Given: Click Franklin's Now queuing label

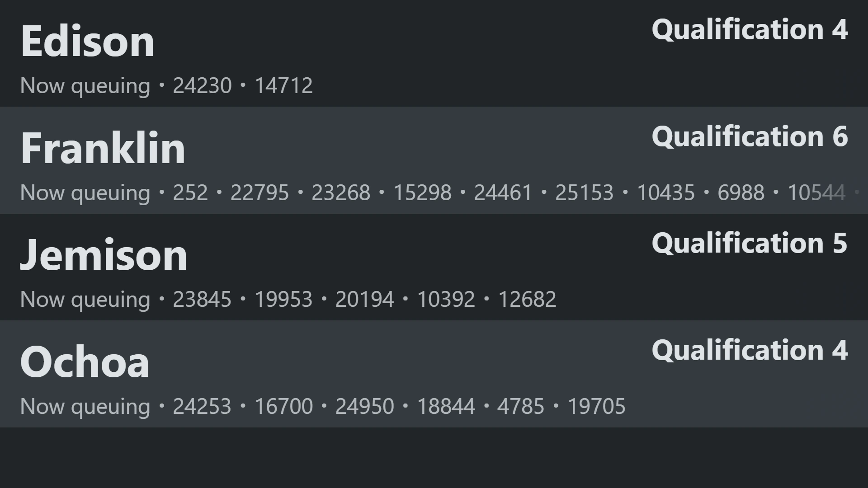Looking at the screenshot, I should (85, 193).
